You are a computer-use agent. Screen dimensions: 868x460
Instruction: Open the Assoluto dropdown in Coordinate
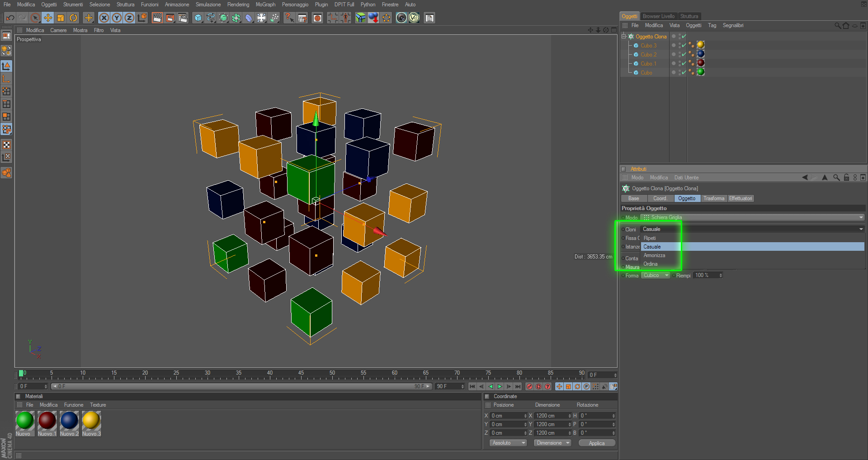coord(509,443)
